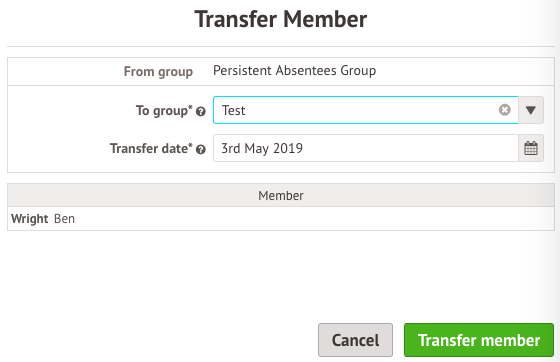
Task: Confirm with the green Transfer member button
Action: pyautogui.click(x=479, y=340)
